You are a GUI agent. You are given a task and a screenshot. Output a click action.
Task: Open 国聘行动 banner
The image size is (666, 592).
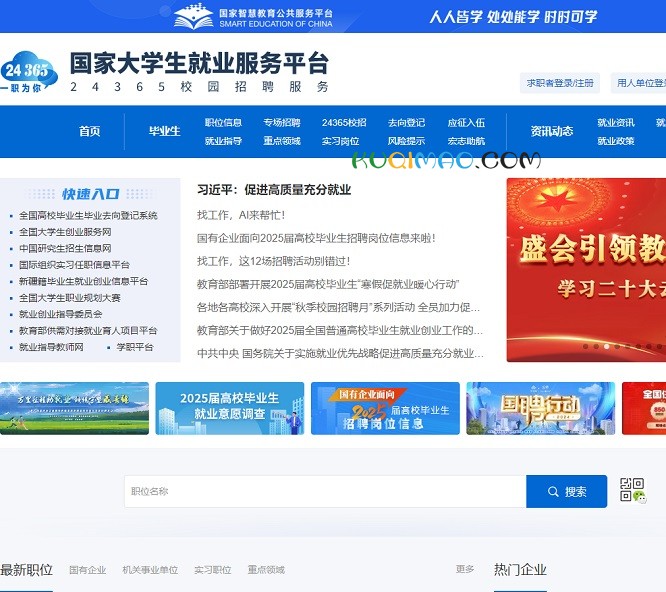(541, 408)
